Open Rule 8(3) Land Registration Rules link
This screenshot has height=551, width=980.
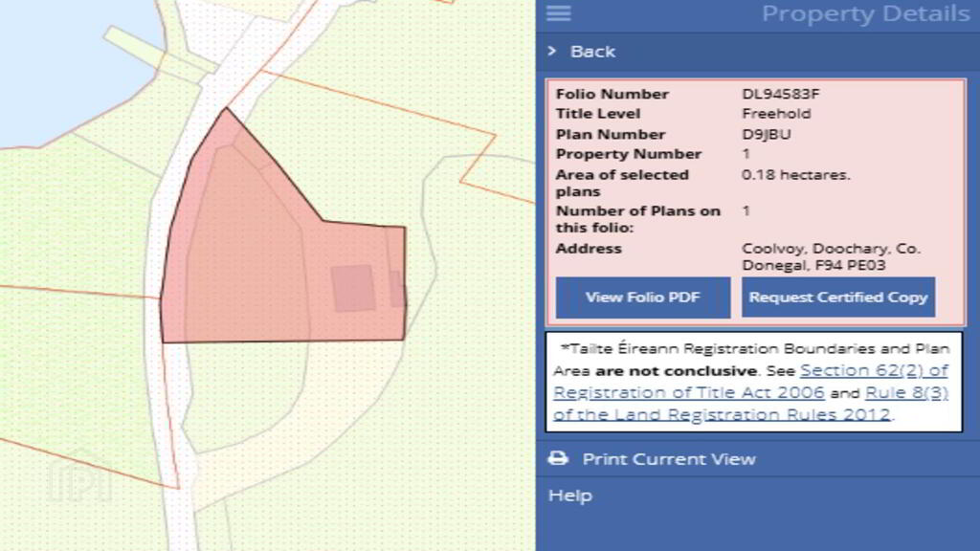tap(905, 393)
